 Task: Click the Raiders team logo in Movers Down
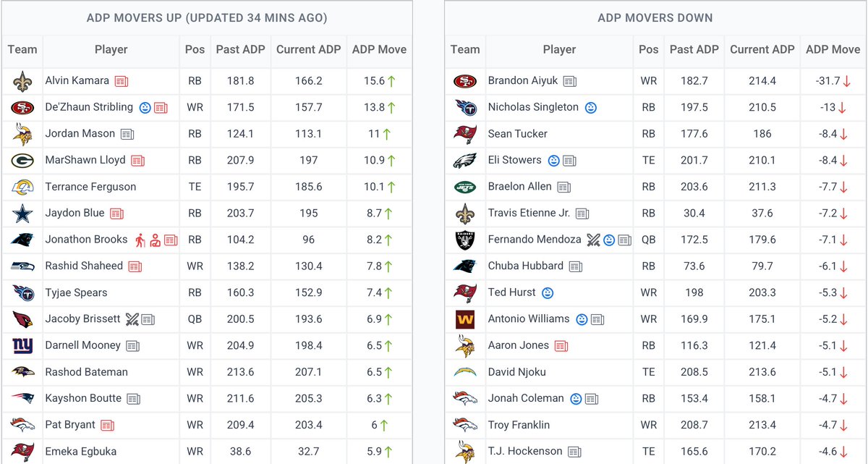point(465,240)
